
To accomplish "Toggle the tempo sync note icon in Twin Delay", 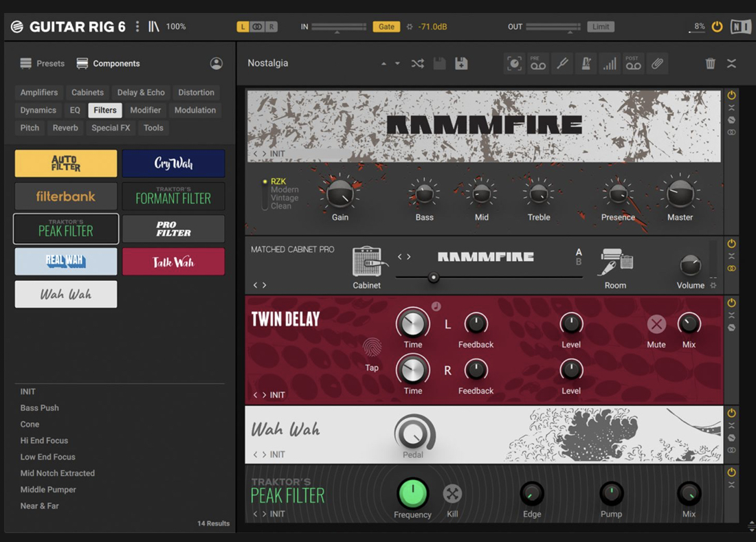I will point(436,306).
